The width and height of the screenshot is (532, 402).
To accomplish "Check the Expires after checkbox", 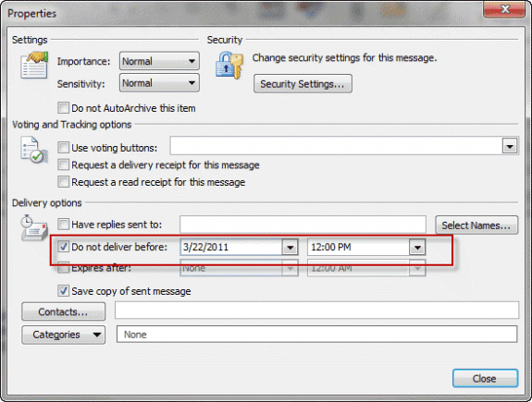I will (x=63, y=268).
